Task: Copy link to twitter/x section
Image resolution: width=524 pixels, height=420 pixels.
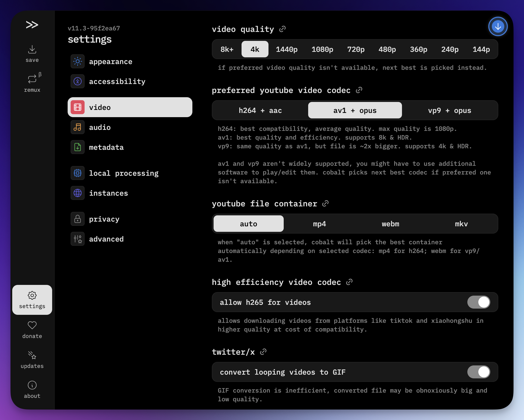Action: point(263,352)
